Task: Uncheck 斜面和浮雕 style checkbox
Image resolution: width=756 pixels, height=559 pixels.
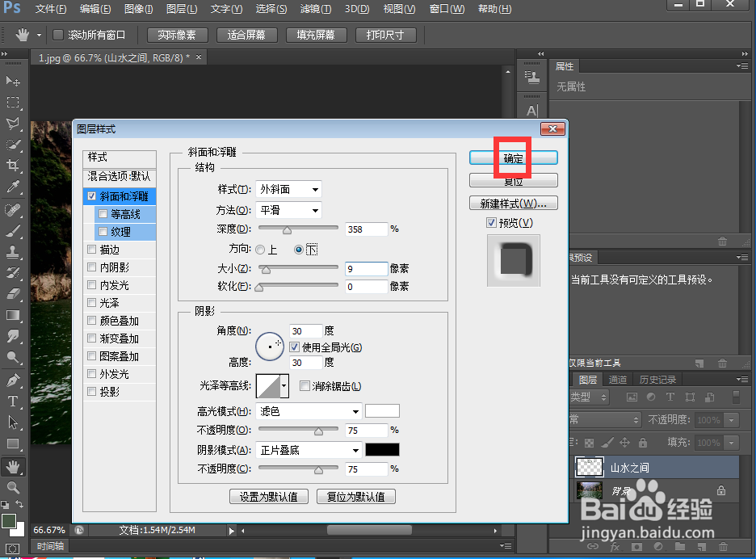Action: [x=91, y=196]
